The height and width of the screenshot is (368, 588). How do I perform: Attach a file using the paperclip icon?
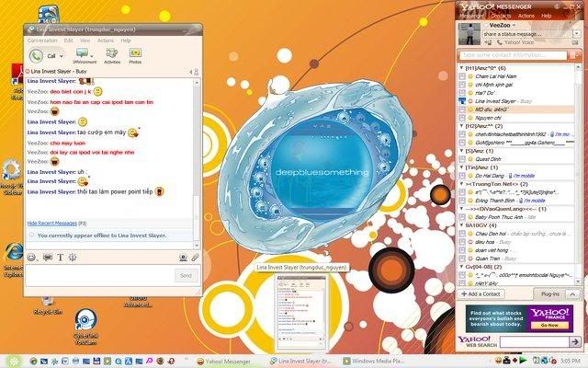click(x=195, y=258)
